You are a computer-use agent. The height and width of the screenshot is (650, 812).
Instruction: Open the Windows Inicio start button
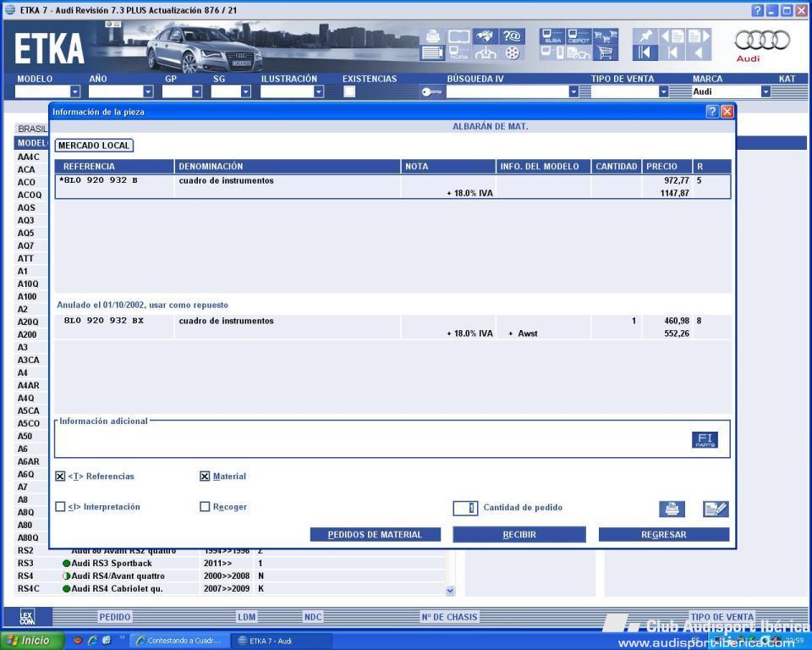coord(32,641)
